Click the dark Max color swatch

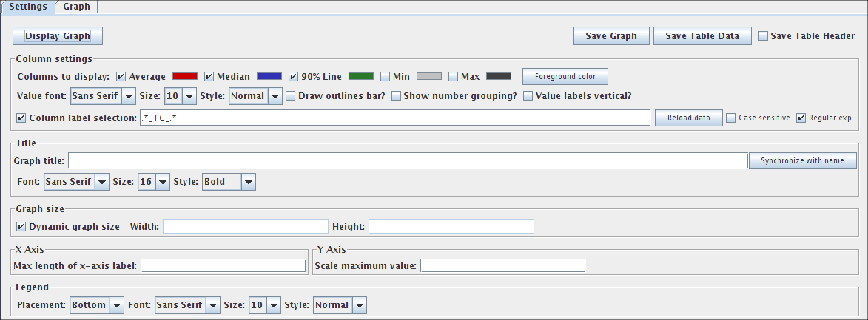499,76
